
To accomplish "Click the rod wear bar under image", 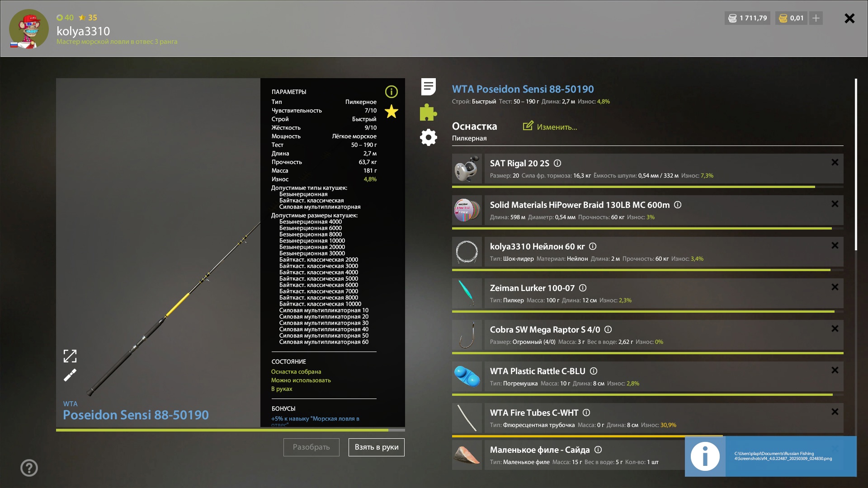I will pyautogui.click(x=231, y=430).
